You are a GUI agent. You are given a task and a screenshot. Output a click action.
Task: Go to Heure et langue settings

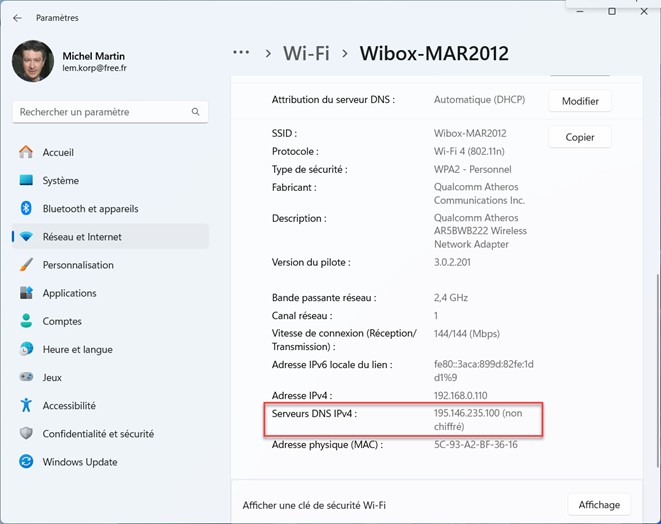tap(77, 350)
